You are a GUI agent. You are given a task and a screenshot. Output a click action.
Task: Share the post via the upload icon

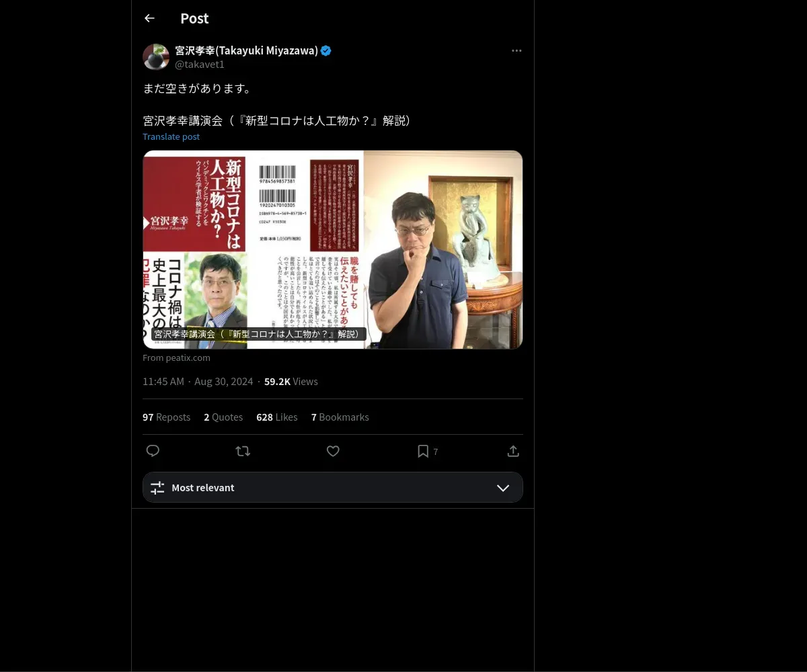(x=513, y=451)
